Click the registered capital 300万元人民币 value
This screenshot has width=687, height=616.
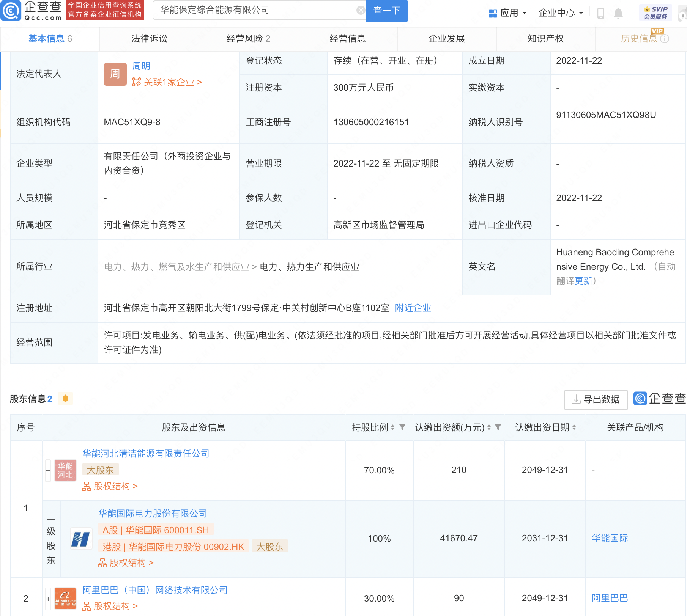[x=363, y=88]
